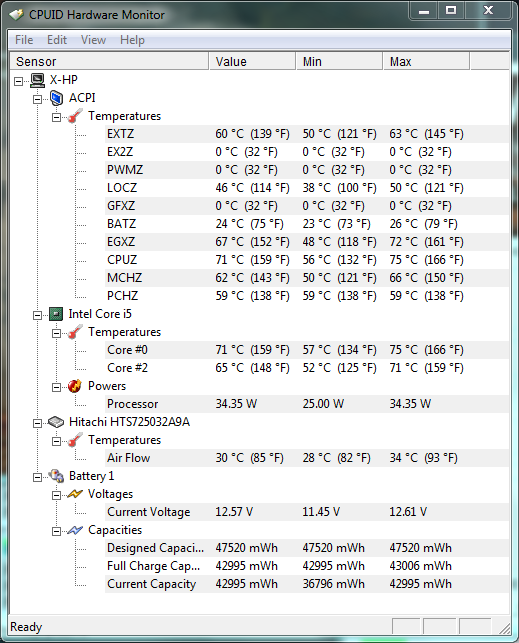Click the Battery 1 icon

(56, 476)
